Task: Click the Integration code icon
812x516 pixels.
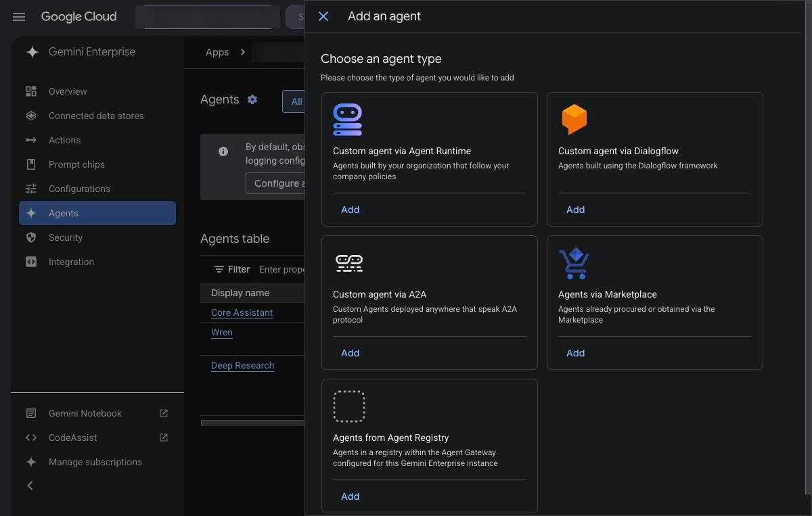Action: (31, 262)
